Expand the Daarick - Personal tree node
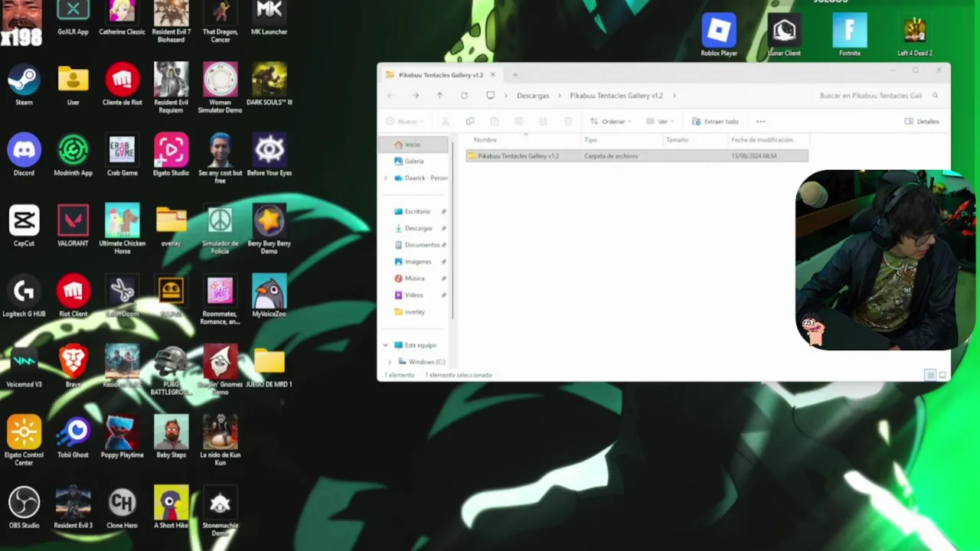The image size is (980, 551). (x=385, y=178)
